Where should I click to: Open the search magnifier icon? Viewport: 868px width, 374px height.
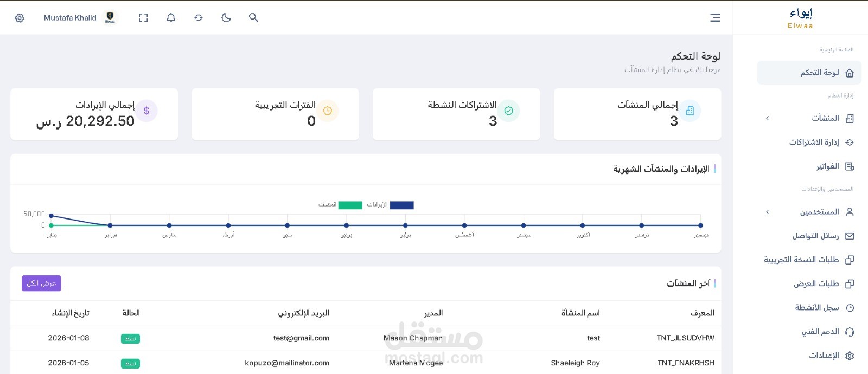click(x=253, y=18)
